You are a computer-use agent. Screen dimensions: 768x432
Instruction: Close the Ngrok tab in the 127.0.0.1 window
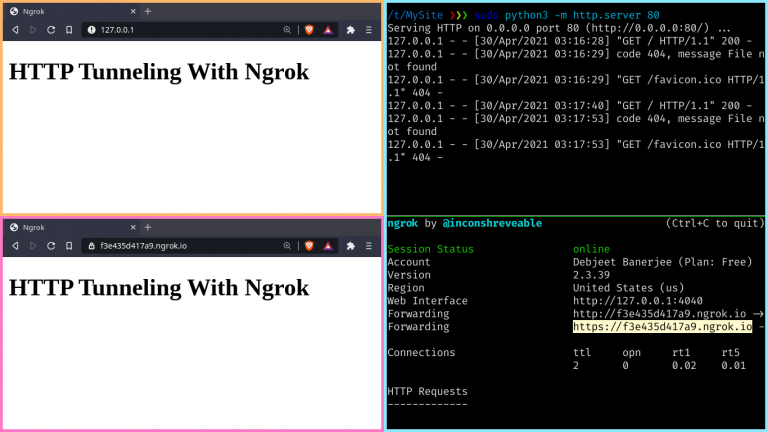coord(133,11)
